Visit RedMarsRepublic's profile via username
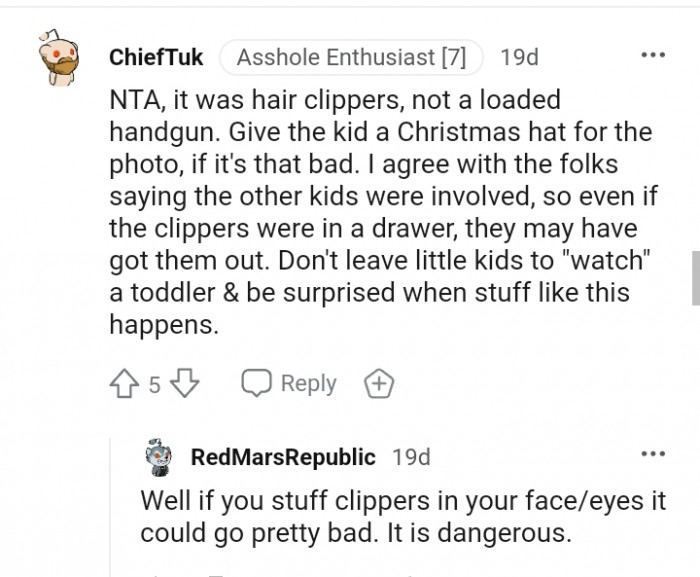 click(x=283, y=457)
